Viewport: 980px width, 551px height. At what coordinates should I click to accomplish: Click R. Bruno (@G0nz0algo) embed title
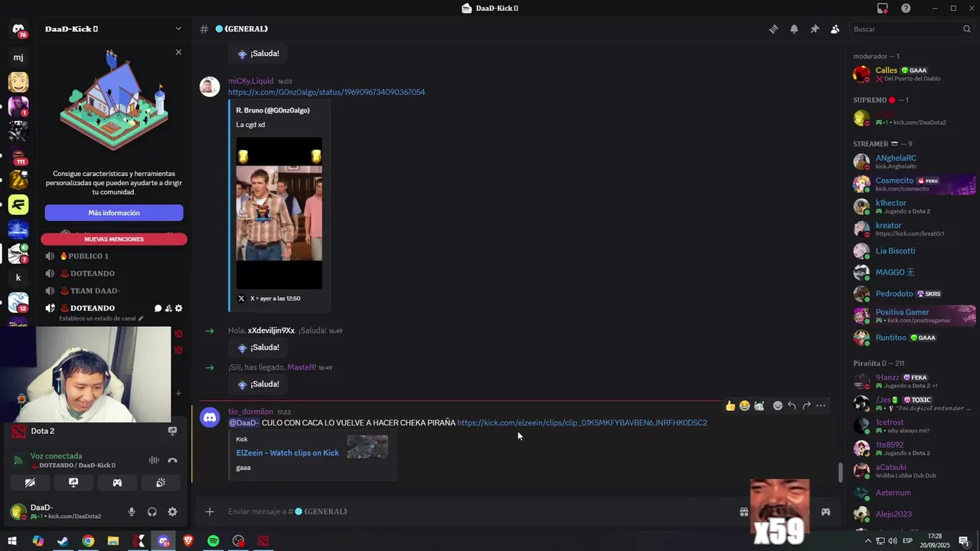click(x=273, y=110)
